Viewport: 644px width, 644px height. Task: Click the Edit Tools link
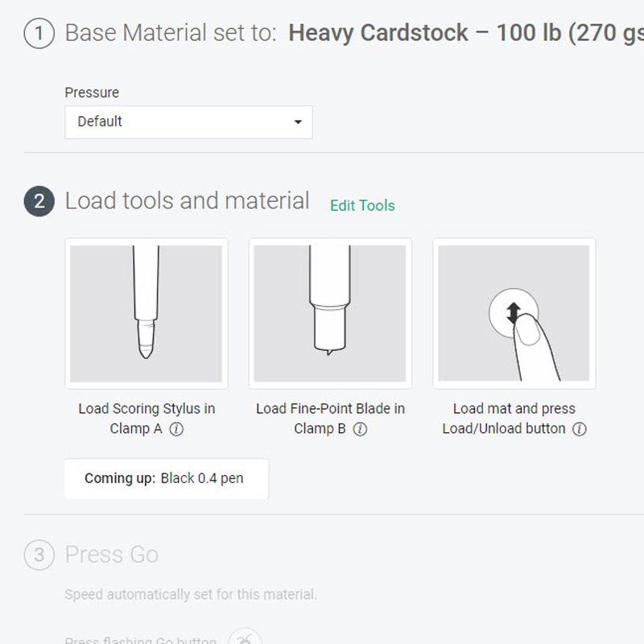(362, 205)
